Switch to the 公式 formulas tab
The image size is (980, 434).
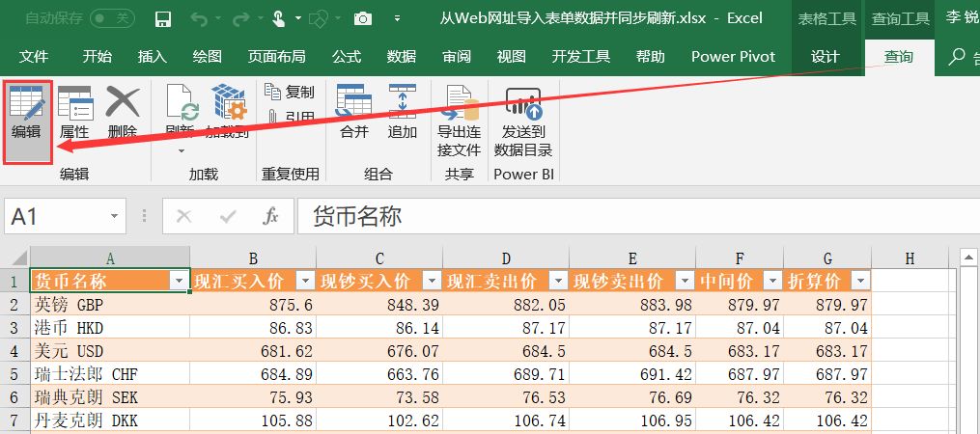[347, 57]
